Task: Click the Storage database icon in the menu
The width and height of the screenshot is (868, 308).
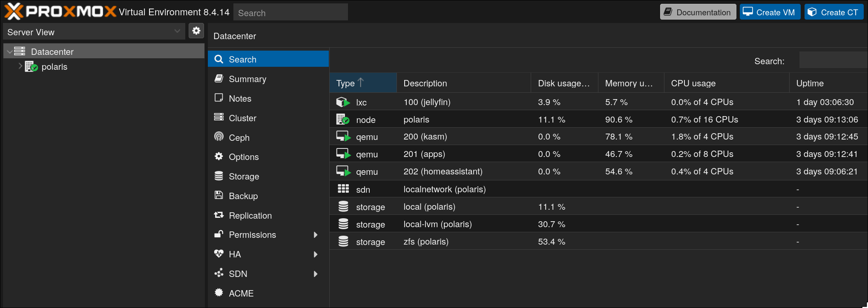Action: pos(219,176)
